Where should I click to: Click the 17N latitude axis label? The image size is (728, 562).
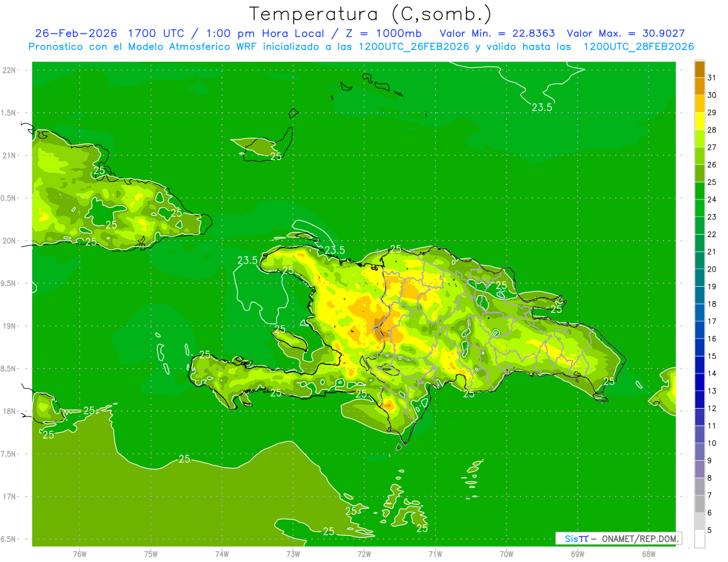tap(10, 497)
